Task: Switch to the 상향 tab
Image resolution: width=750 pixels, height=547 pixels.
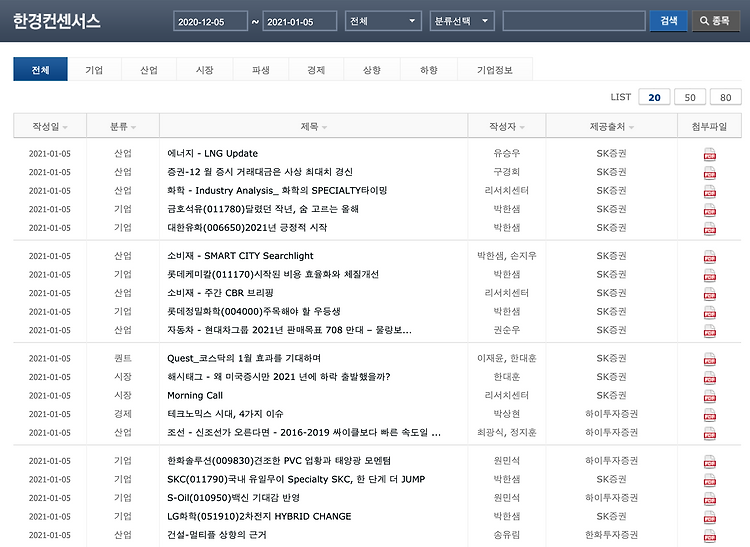Action: click(372, 69)
